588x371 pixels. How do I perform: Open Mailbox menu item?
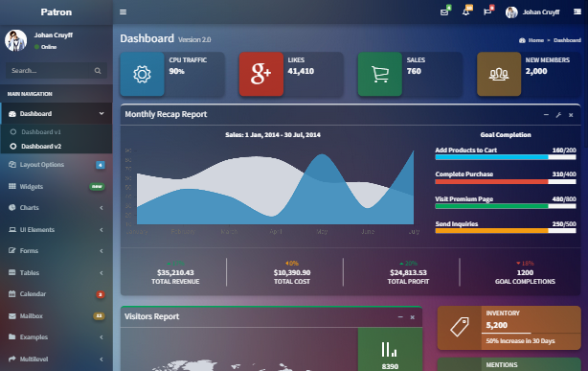click(57, 315)
